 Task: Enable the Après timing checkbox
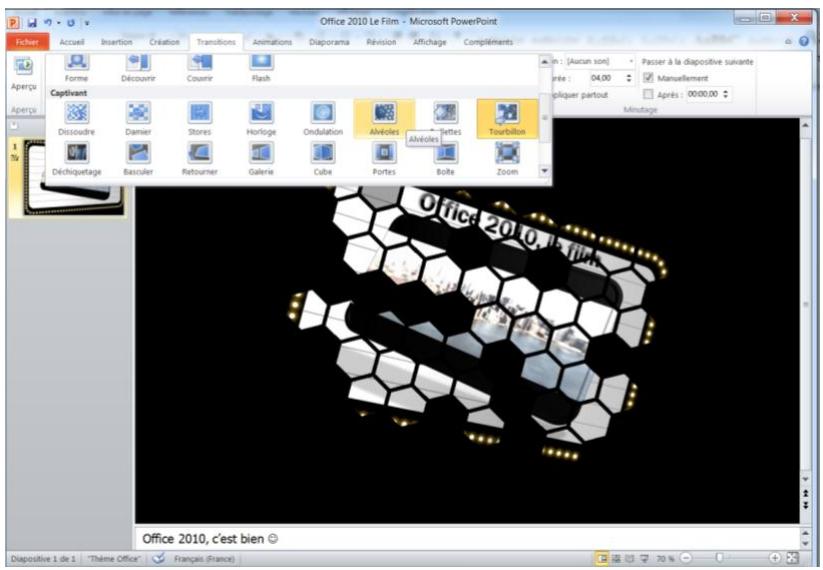[x=648, y=94]
